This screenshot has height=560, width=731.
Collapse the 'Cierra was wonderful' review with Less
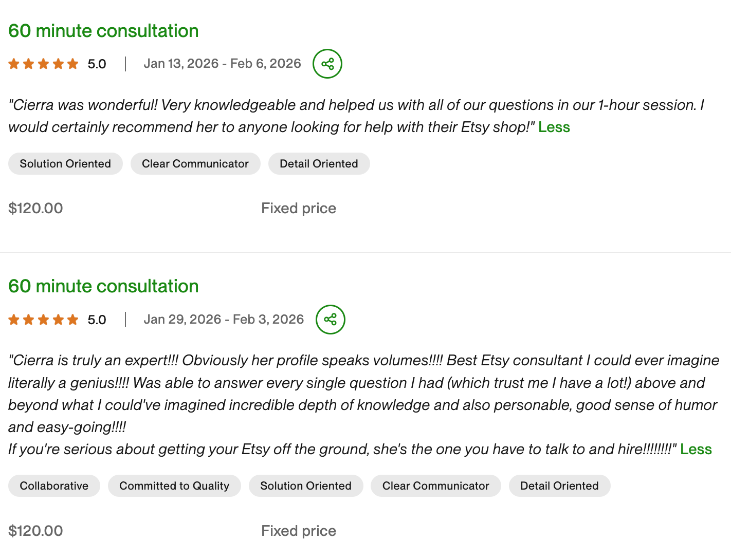click(554, 127)
